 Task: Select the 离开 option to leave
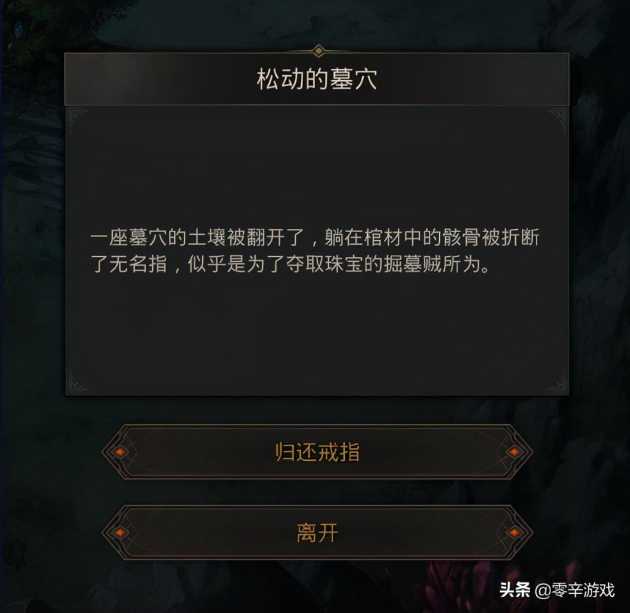[317, 533]
